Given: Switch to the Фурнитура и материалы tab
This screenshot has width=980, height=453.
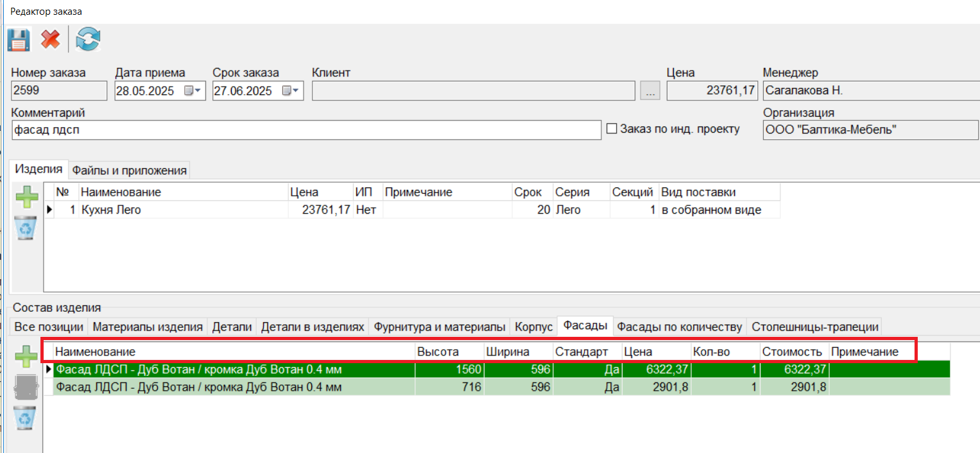Looking at the screenshot, I should click(440, 327).
